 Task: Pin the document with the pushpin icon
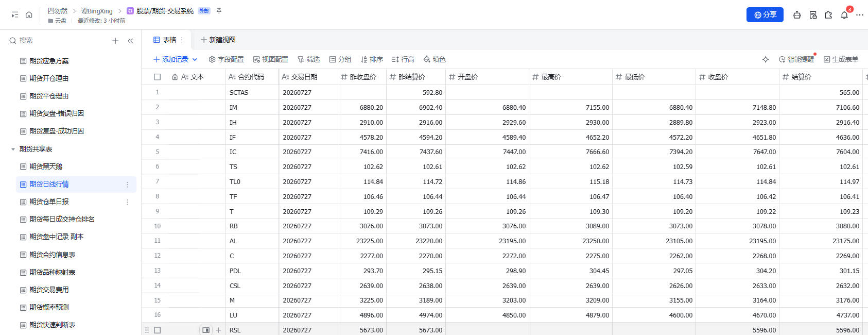[x=219, y=11]
